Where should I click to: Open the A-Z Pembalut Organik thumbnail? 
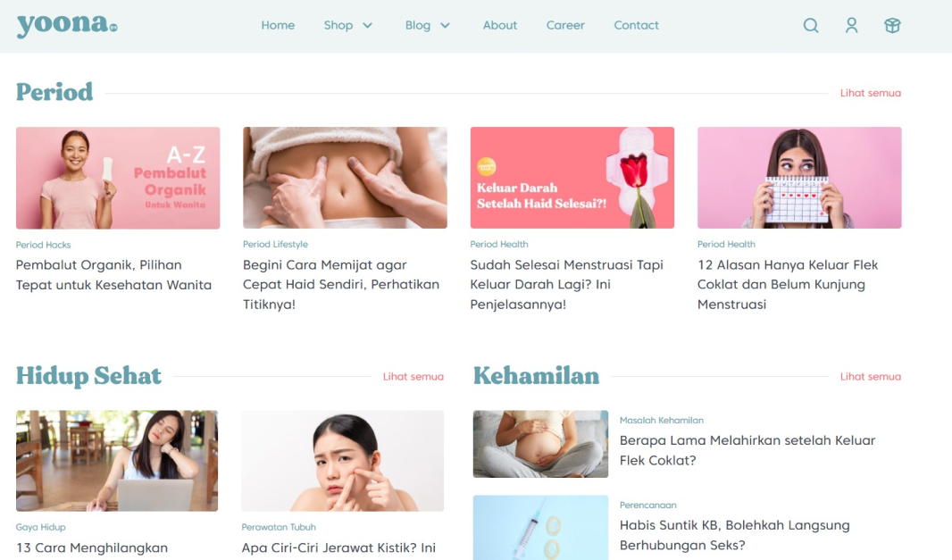click(118, 178)
